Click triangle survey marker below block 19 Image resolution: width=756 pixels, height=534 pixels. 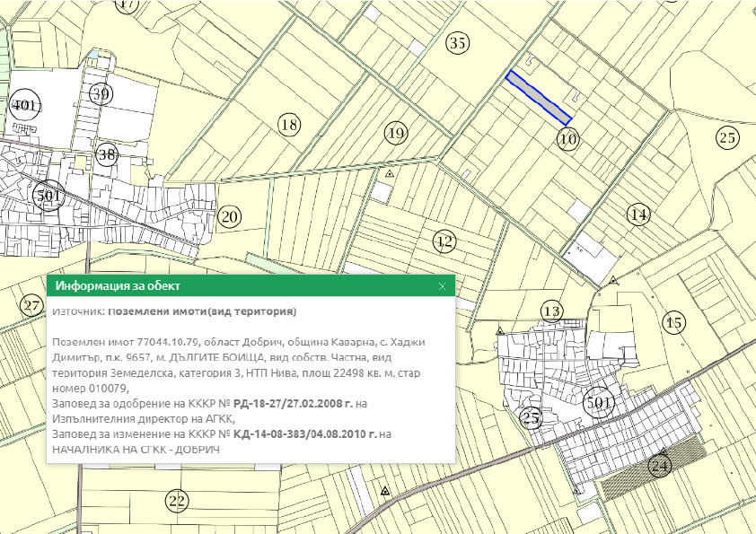click(390, 174)
